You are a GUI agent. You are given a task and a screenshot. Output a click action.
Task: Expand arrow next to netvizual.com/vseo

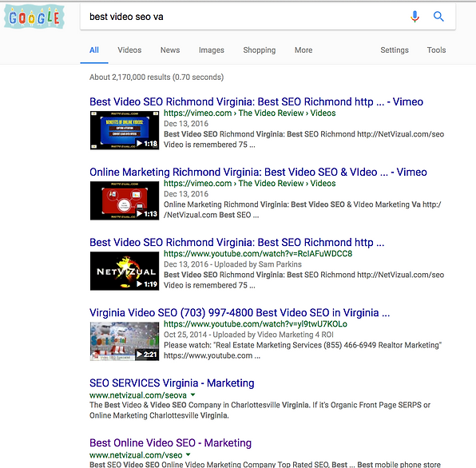pyautogui.click(x=188, y=454)
